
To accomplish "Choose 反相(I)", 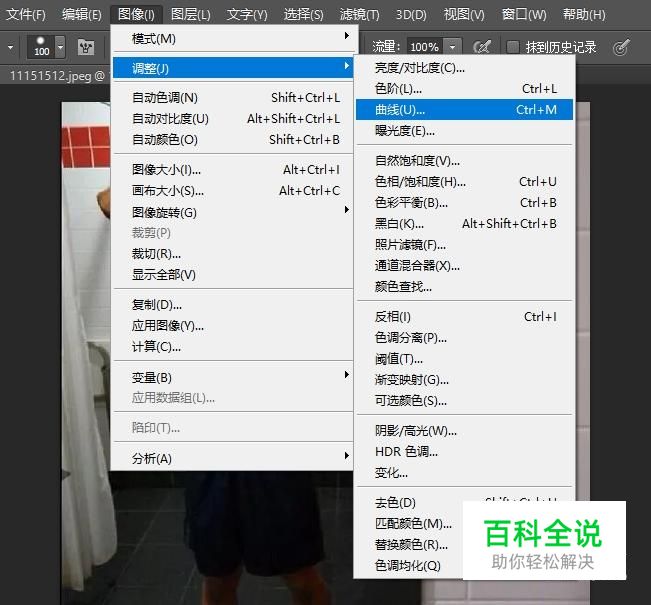I will click(464, 316).
